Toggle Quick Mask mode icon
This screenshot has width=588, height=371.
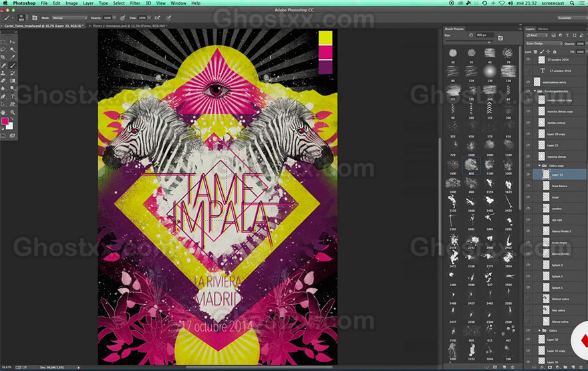(4, 136)
